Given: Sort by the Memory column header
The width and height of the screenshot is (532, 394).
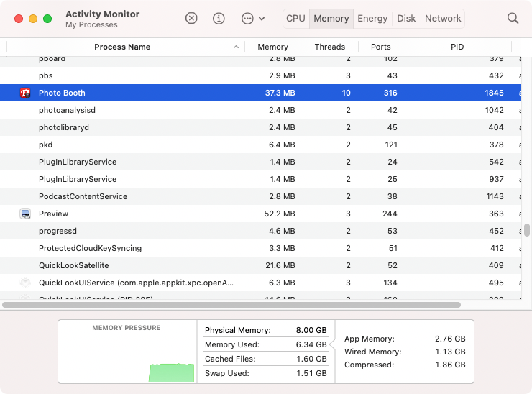Looking at the screenshot, I should (272, 47).
